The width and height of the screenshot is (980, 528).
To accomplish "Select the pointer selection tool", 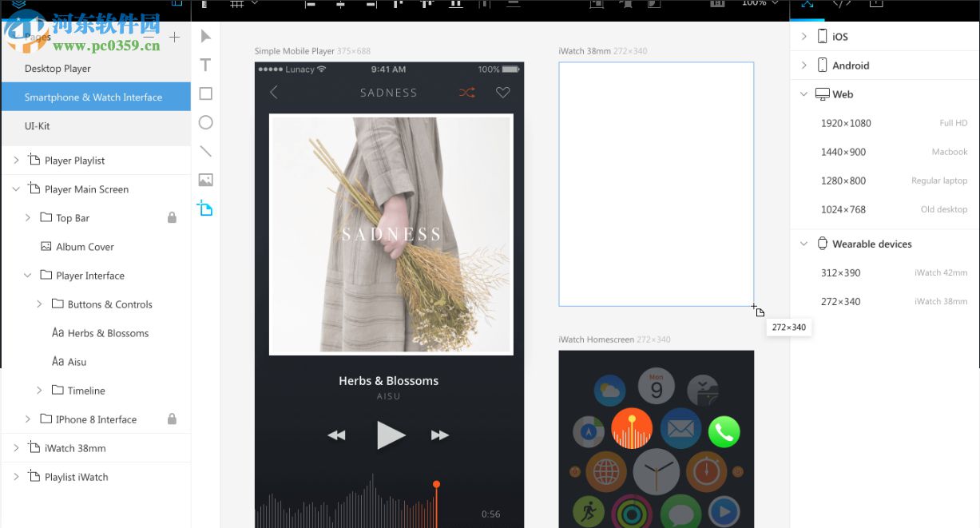I will coord(205,36).
